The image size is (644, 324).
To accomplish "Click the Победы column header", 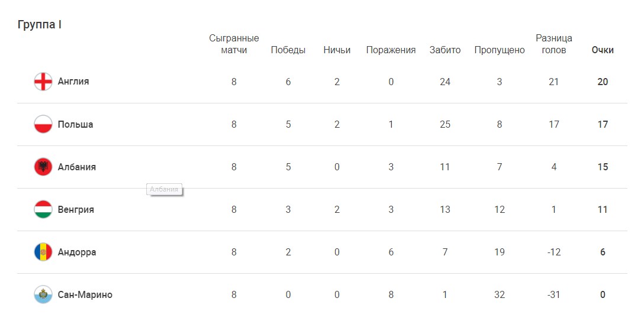I will coord(288,50).
